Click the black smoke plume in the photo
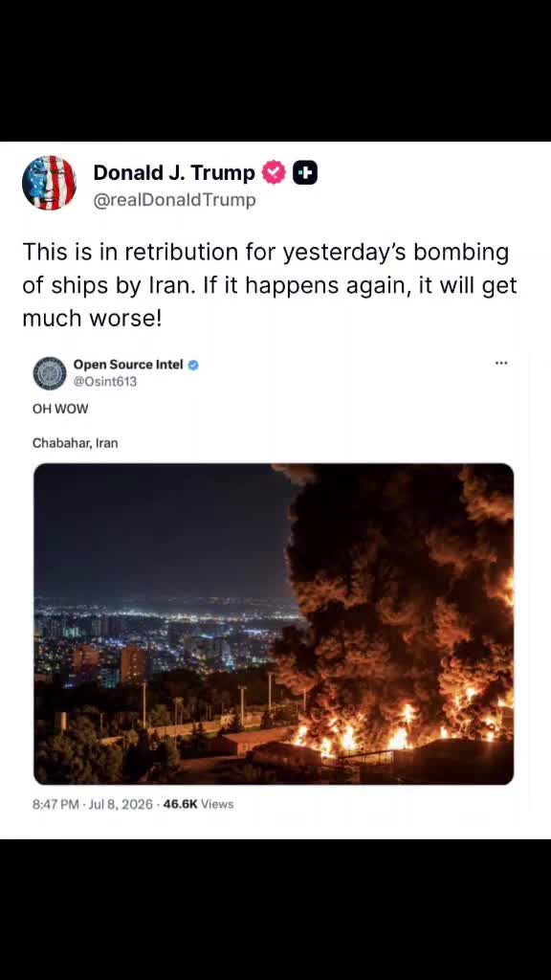This screenshot has height=980, width=551. 400,581
